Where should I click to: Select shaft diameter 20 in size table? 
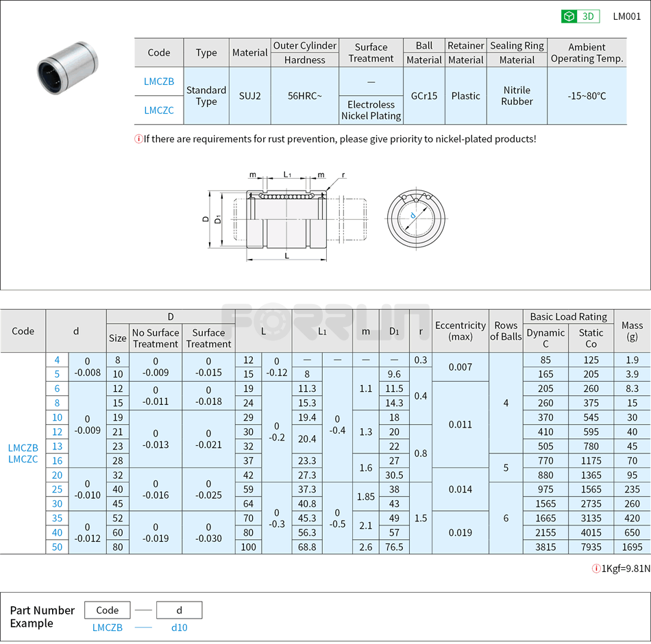point(57,475)
